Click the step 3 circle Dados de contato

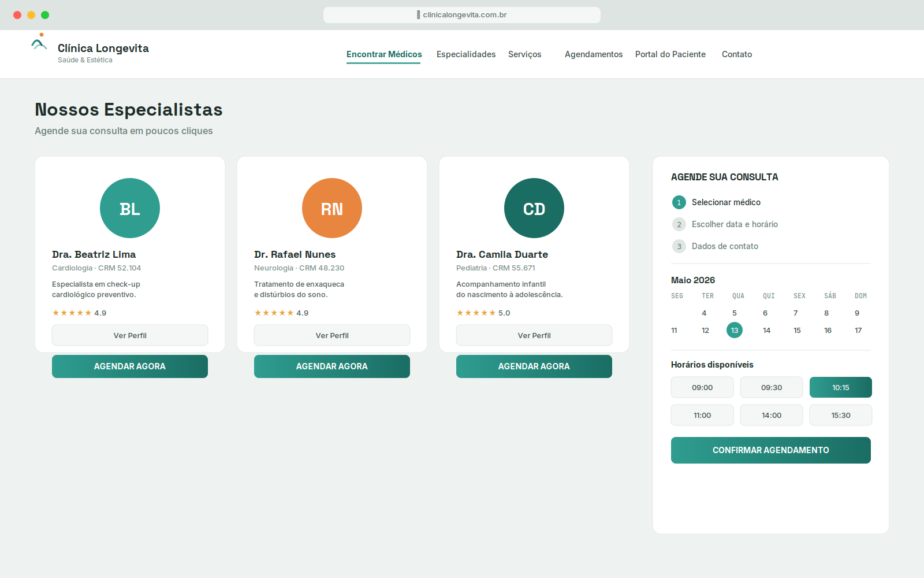pyautogui.click(x=679, y=246)
